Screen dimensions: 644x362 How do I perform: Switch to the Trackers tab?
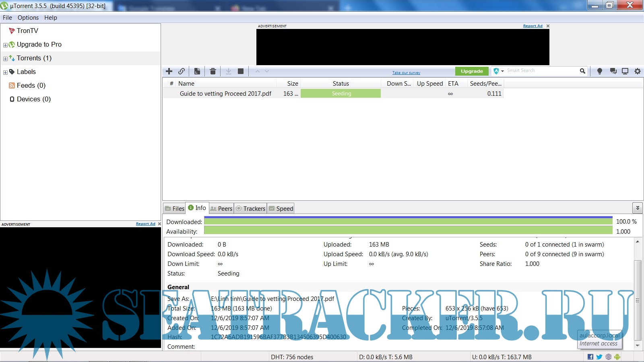(x=250, y=208)
